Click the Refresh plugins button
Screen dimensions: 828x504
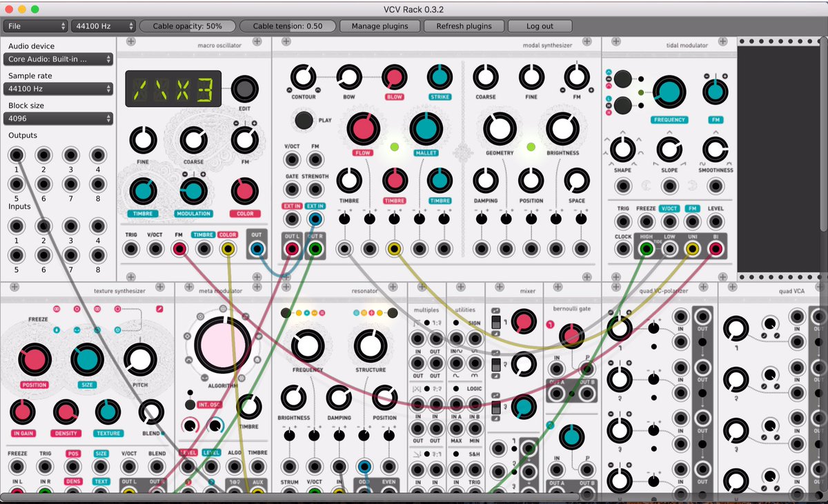point(464,26)
